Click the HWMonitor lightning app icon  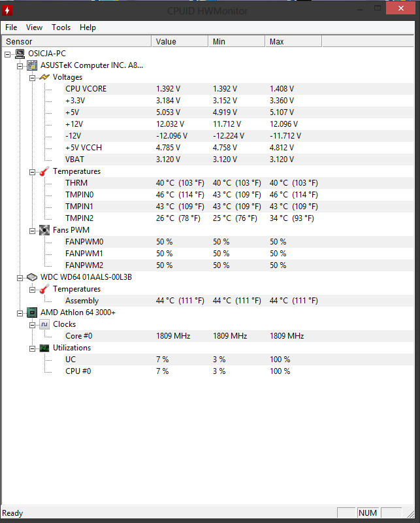point(8,9)
